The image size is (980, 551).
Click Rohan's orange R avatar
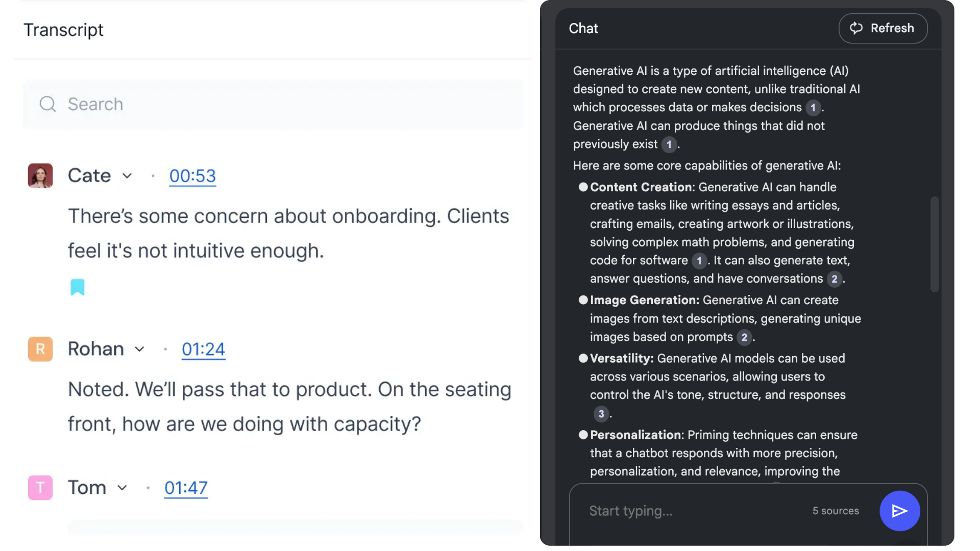(40, 349)
